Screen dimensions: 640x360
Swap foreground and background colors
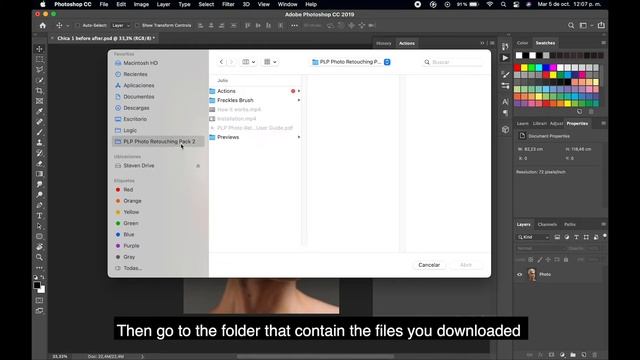43,278
